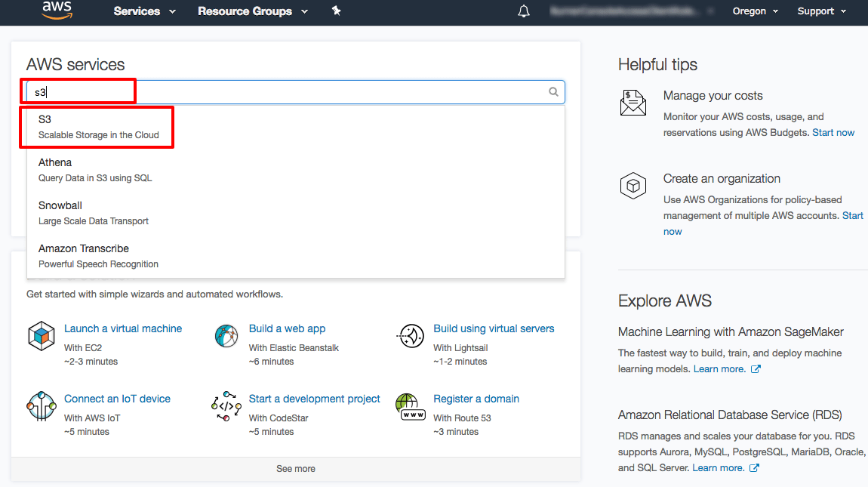Click the Elastic Beanstalk web app icon

pos(226,336)
